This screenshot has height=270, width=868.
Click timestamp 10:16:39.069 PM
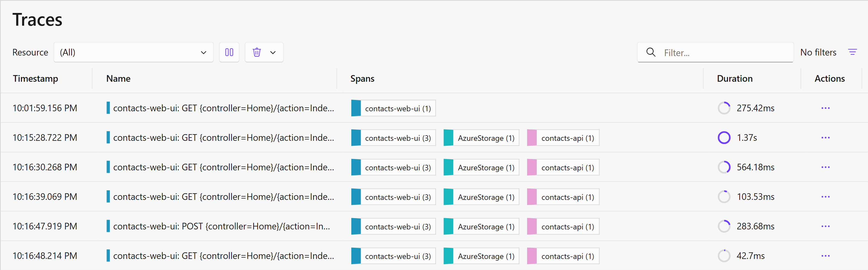(x=45, y=197)
